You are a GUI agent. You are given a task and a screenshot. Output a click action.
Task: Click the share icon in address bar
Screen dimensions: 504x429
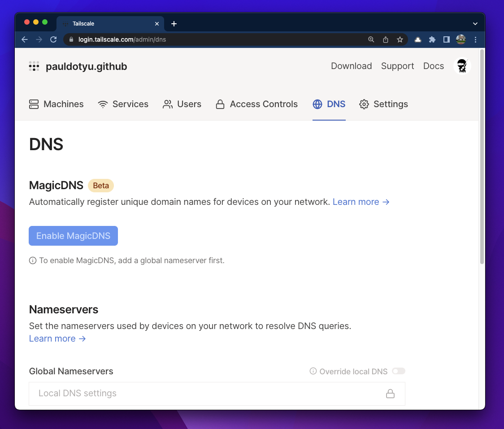(385, 39)
